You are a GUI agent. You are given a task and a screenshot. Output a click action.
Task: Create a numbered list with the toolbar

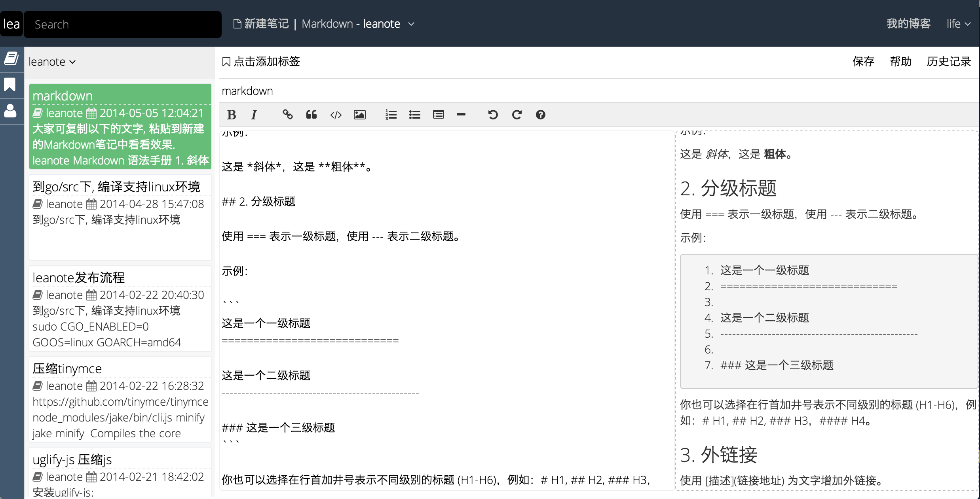tap(391, 115)
